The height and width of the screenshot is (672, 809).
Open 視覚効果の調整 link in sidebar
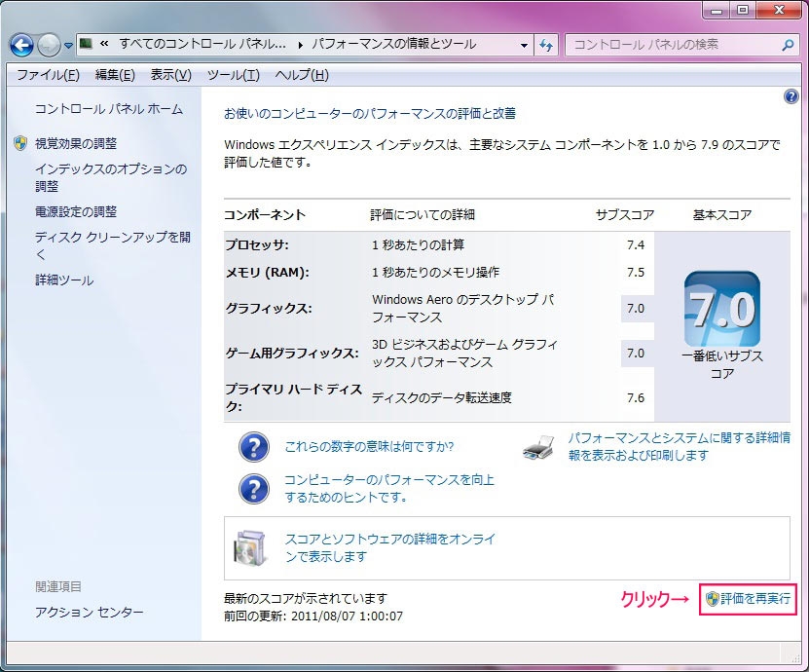coord(76,143)
